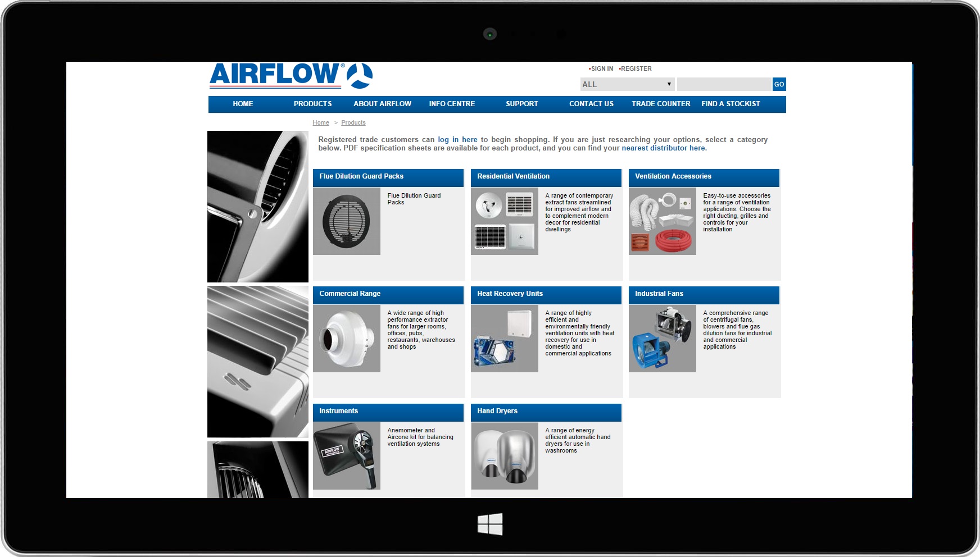Image resolution: width=980 pixels, height=557 pixels.
Task: Focus the search text field
Action: pyautogui.click(x=724, y=84)
